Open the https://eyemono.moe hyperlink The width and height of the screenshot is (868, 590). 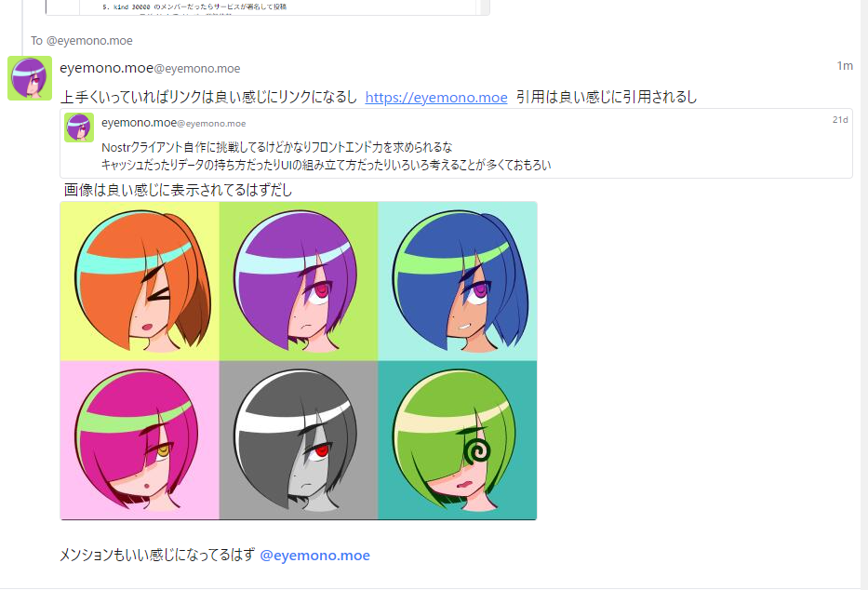tap(436, 98)
